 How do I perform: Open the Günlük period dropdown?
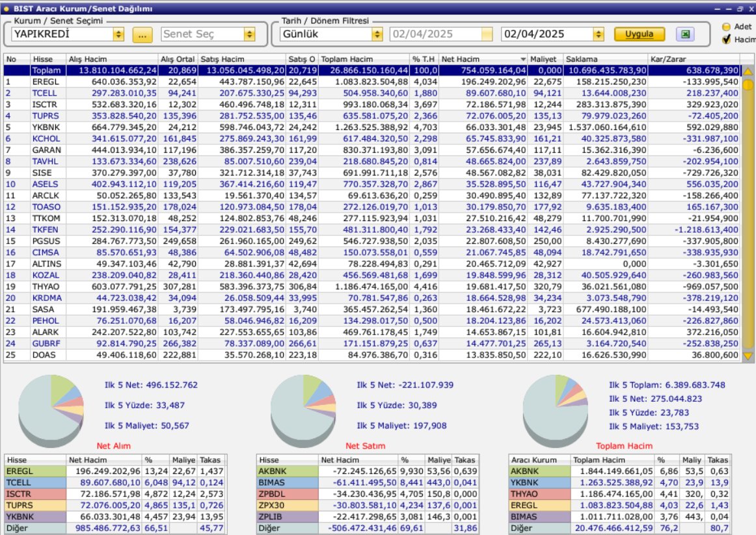coord(377,34)
